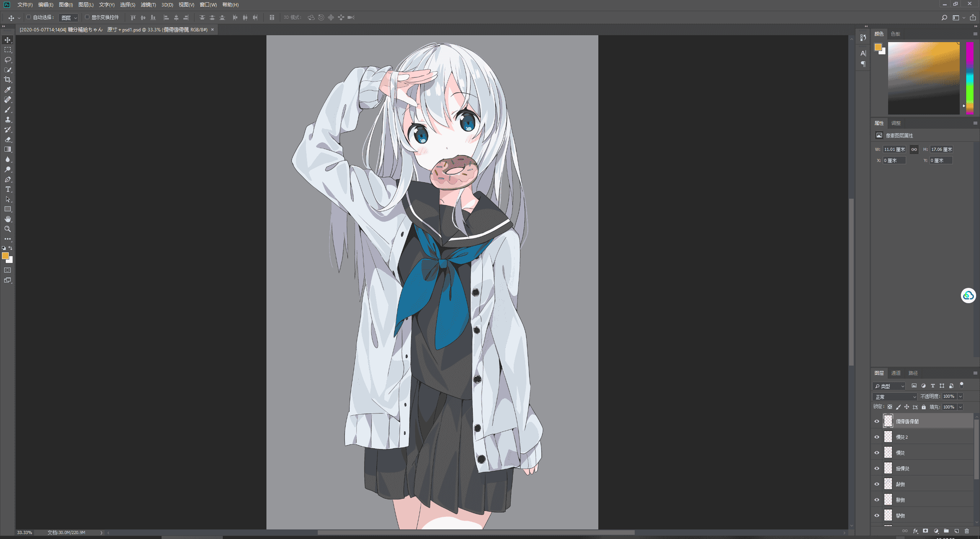Select the Zoom tool
The image size is (980, 539).
coord(8,229)
